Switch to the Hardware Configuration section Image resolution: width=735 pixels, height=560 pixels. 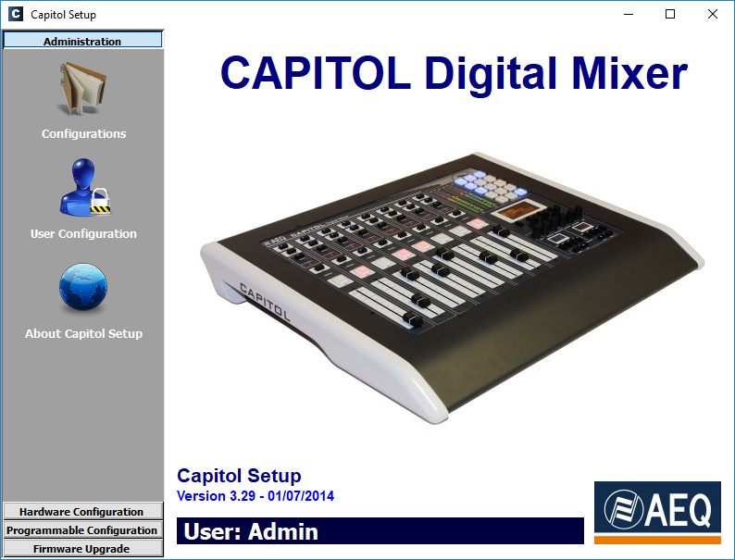(x=83, y=511)
